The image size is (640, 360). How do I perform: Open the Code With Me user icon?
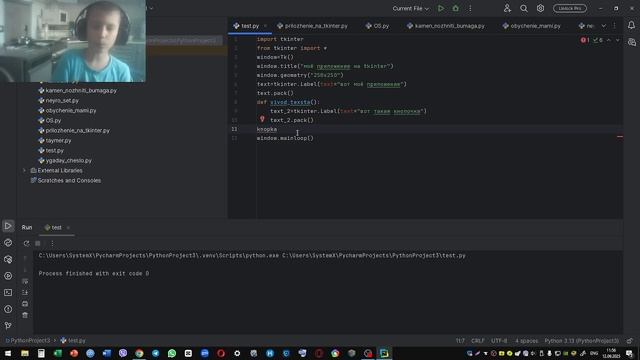[x=507, y=8]
